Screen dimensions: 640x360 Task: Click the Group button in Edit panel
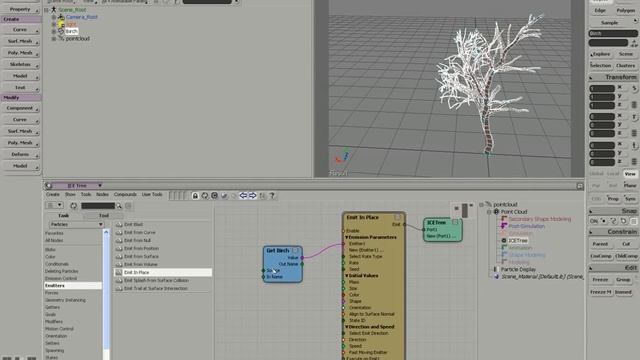623,280
